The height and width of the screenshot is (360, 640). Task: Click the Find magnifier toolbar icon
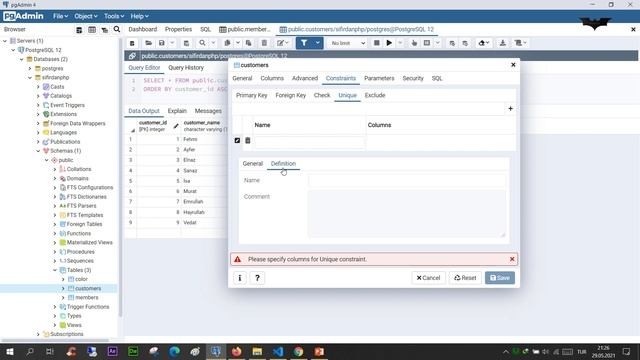[x=202, y=43]
